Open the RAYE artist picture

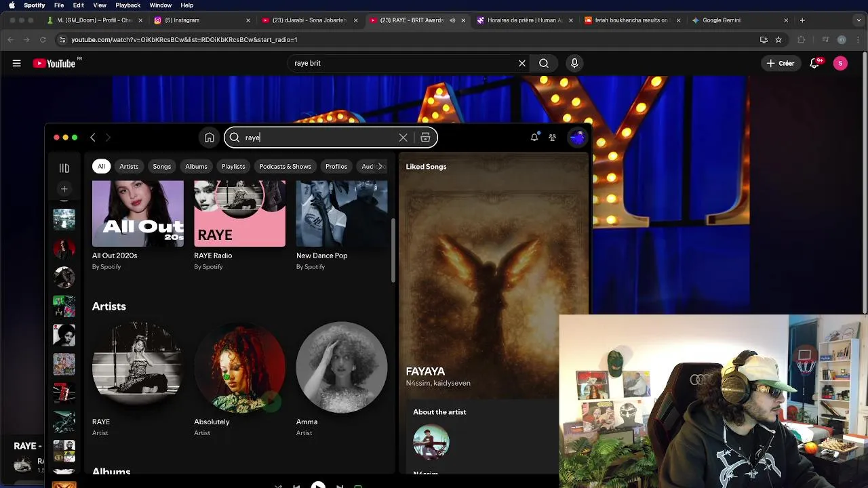(x=138, y=367)
